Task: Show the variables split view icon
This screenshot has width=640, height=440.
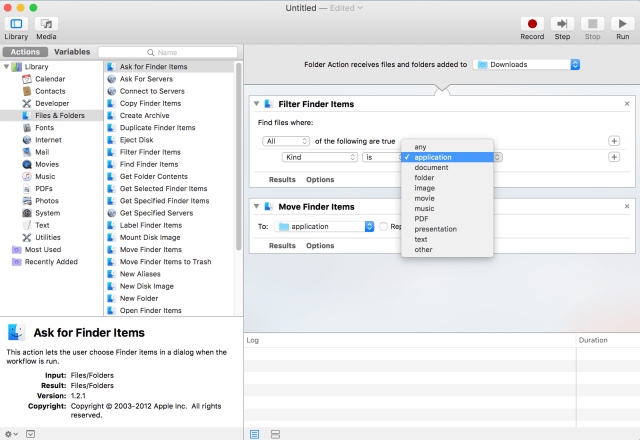Action: tap(276, 434)
